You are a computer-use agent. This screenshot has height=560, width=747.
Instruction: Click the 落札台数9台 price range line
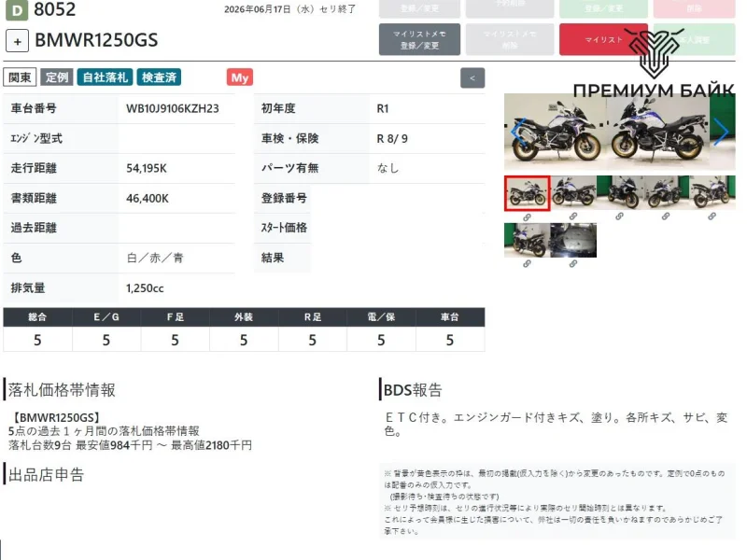[130, 445]
